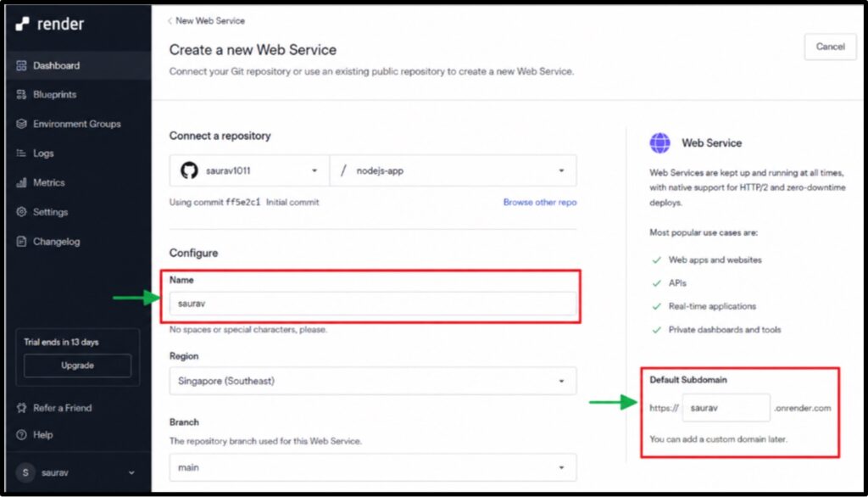868x497 pixels.
Task: Expand the saurav account menu chevron
Action: (x=131, y=472)
